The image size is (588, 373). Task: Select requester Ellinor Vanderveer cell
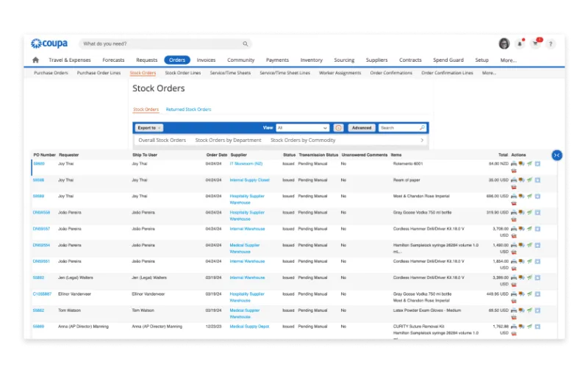74,294
